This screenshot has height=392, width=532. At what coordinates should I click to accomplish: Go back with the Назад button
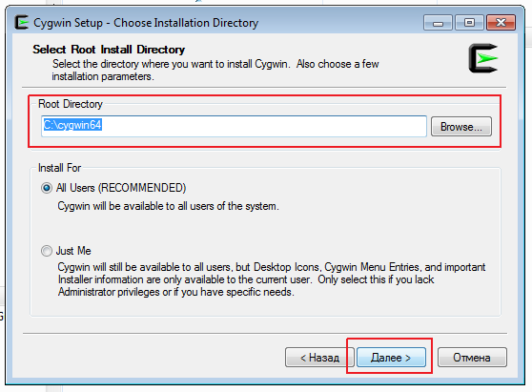pos(319,358)
